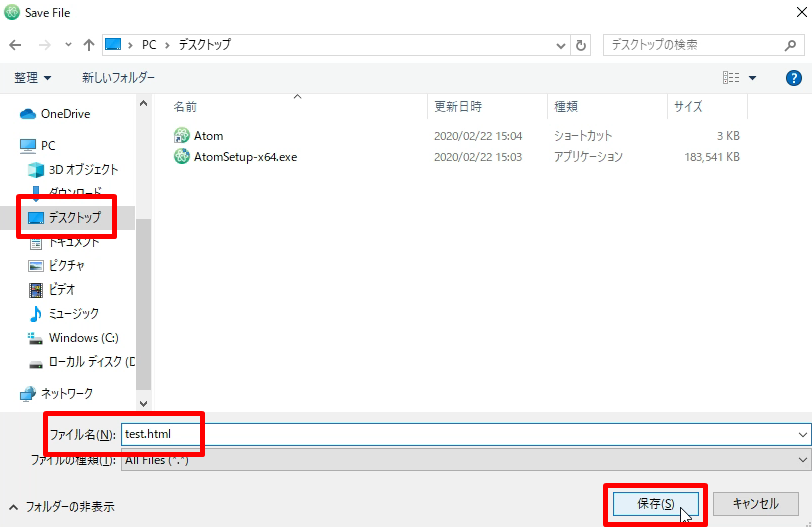Click 新しいフォルダー in the toolbar
This screenshot has width=812, height=527.
click(x=118, y=78)
